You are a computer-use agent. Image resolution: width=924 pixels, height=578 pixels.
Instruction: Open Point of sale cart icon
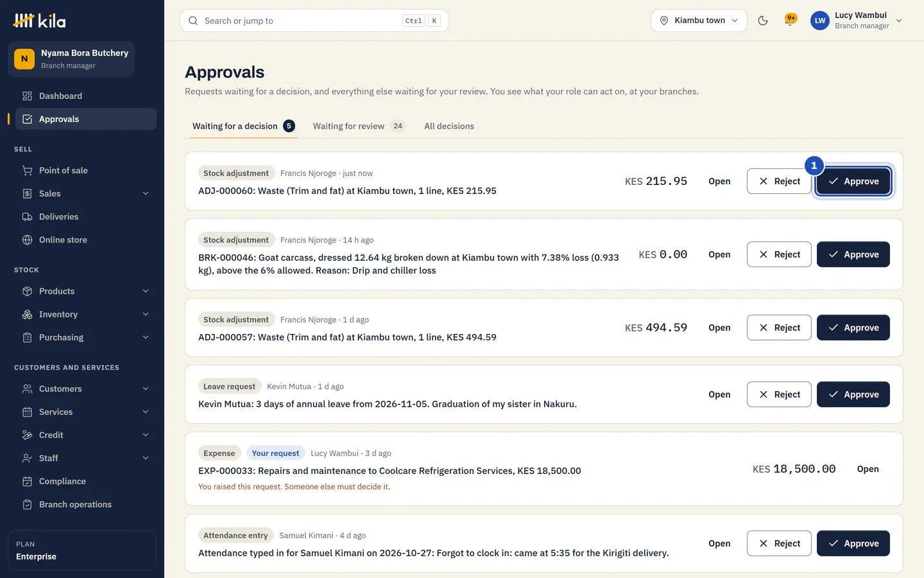coord(27,170)
